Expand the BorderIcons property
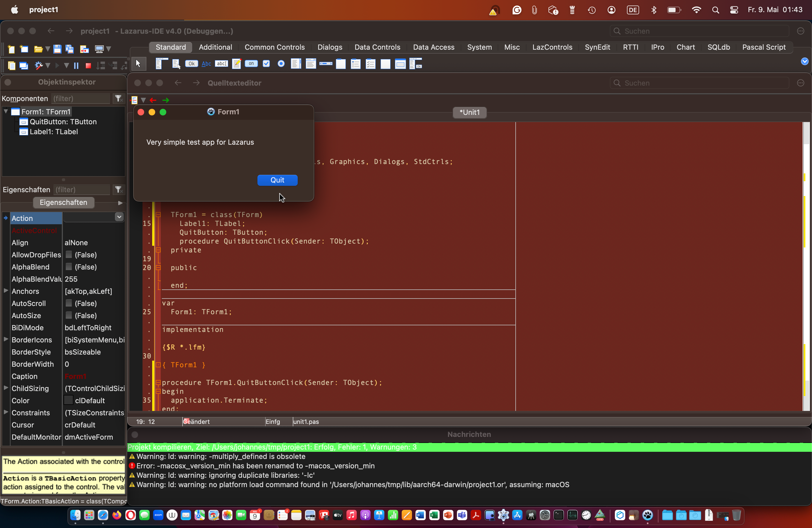Viewport: 812px width, 528px height. (6, 339)
